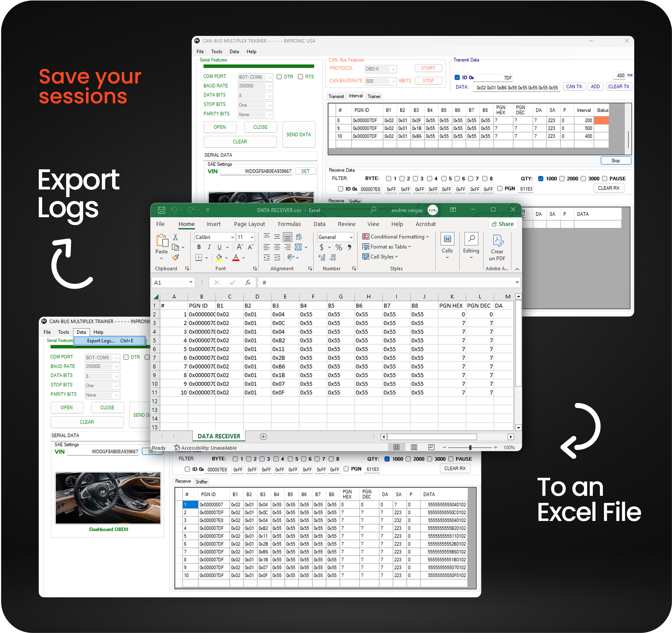Enable the ID 0x checkbox under Transmit Data
The image size is (672, 633).
pyautogui.click(x=457, y=77)
